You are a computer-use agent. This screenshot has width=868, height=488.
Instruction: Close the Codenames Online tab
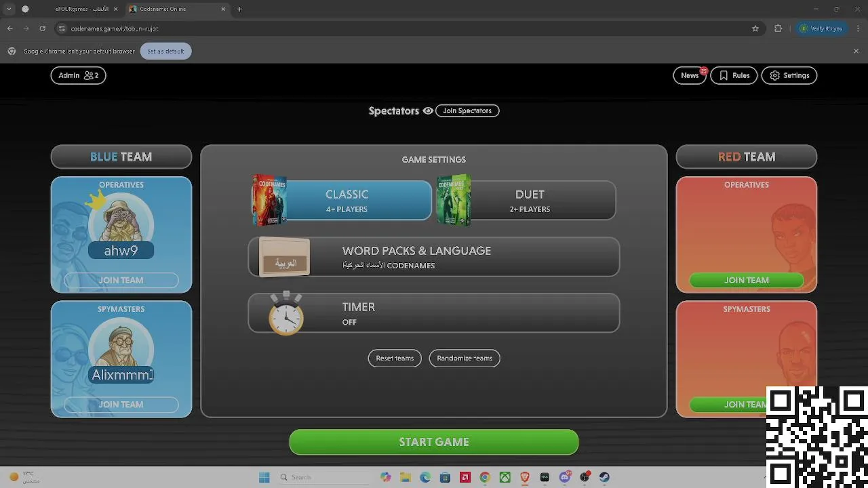pos(223,9)
